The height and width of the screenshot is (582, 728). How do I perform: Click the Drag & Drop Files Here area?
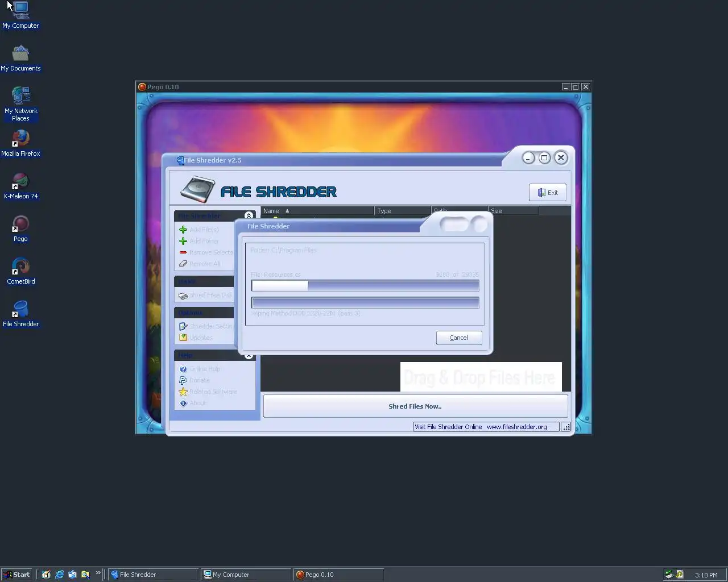tap(481, 377)
